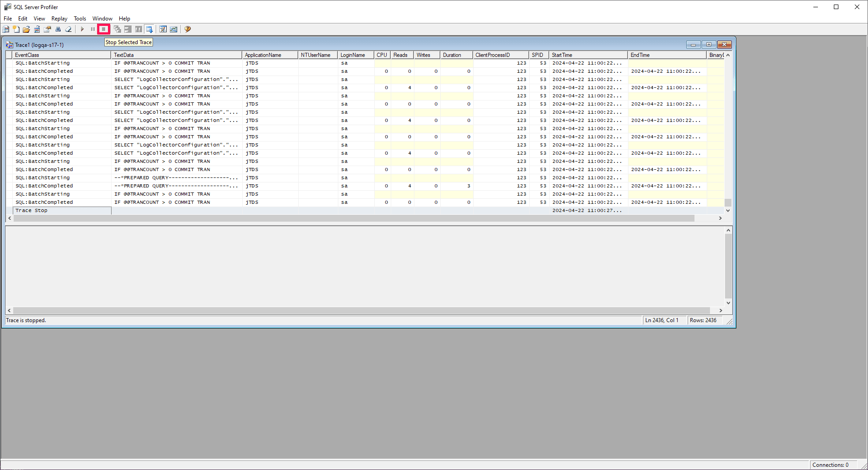Pause the selected trace
Image resolution: width=868 pixels, height=470 pixels.
[x=92, y=29]
